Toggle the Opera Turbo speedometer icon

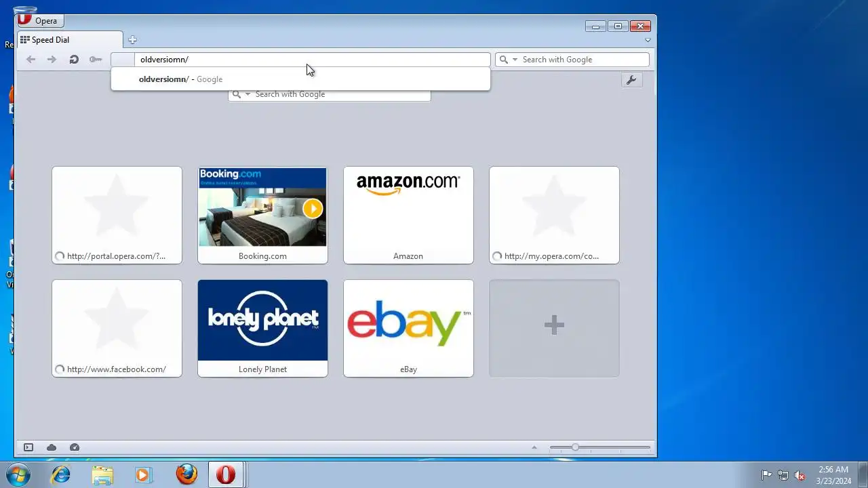tap(75, 447)
